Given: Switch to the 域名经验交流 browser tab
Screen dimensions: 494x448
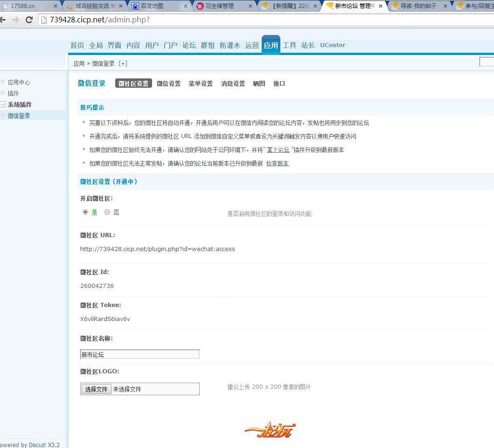Looking at the screenshot, I should [x=95, y=6].
